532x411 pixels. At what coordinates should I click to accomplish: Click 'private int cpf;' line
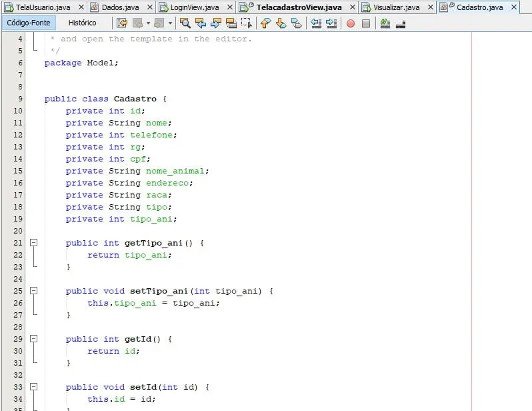click(108, 159)
